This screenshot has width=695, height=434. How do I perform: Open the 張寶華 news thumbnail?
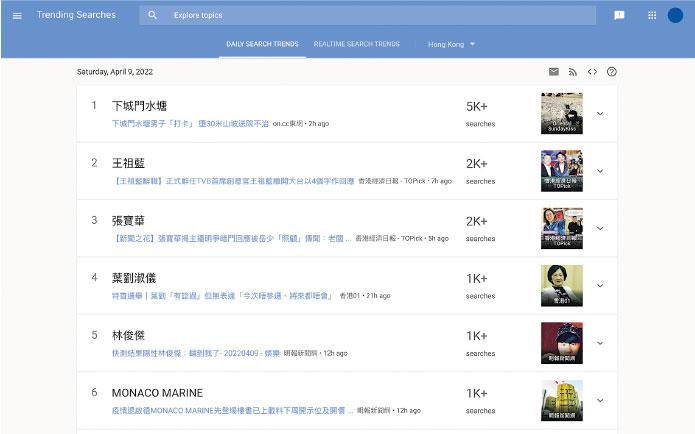coord(562,228)
